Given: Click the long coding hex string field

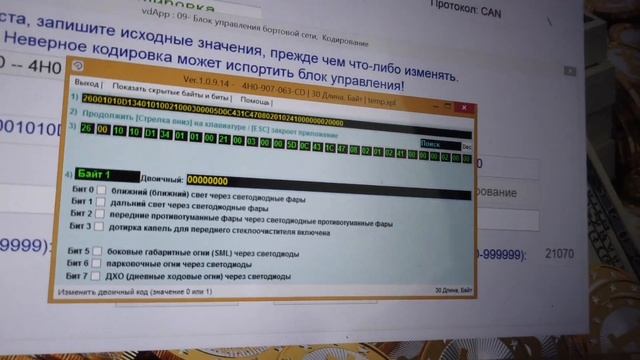Looking at the screenshot, I should tap(277, 116).
